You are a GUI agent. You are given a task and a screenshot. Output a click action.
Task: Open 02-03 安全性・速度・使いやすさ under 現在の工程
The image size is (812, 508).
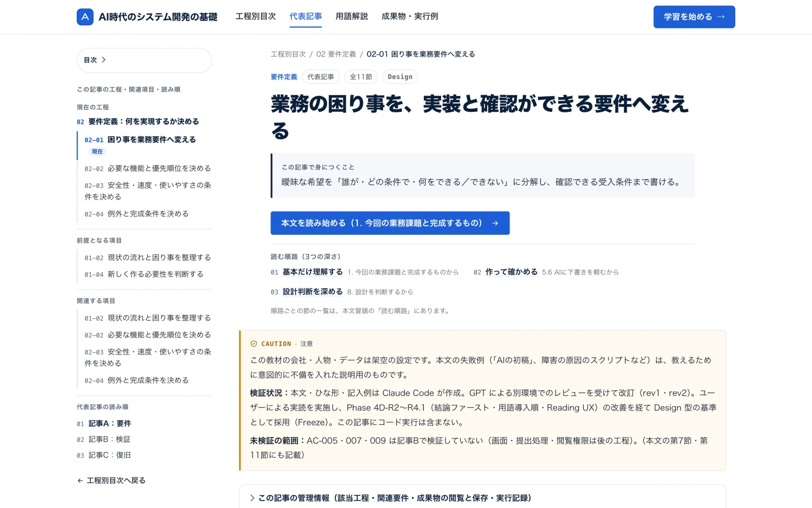148,191
